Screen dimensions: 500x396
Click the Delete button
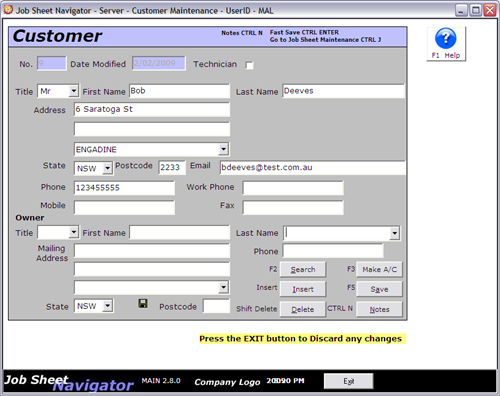(x=303, y=309)
